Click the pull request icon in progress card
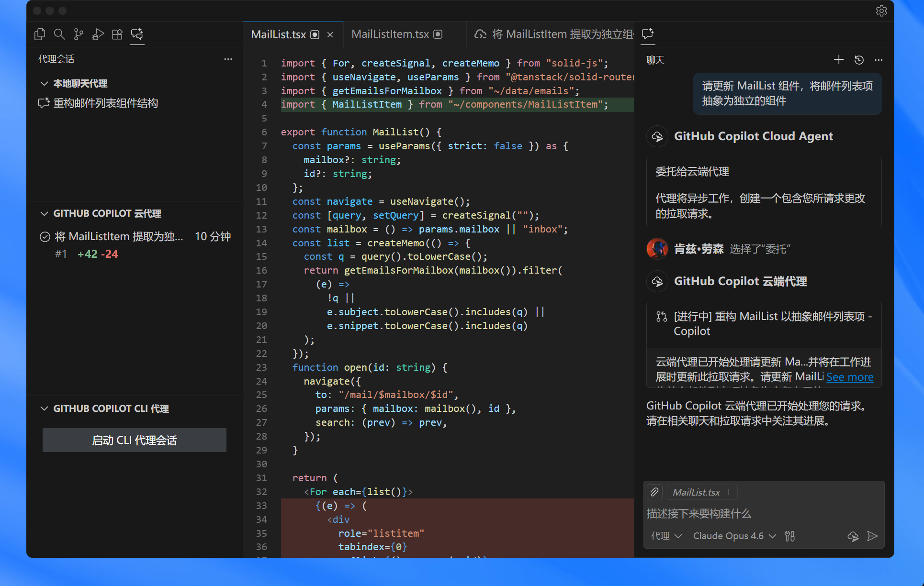The image size is (924, 586). (662, 317)
